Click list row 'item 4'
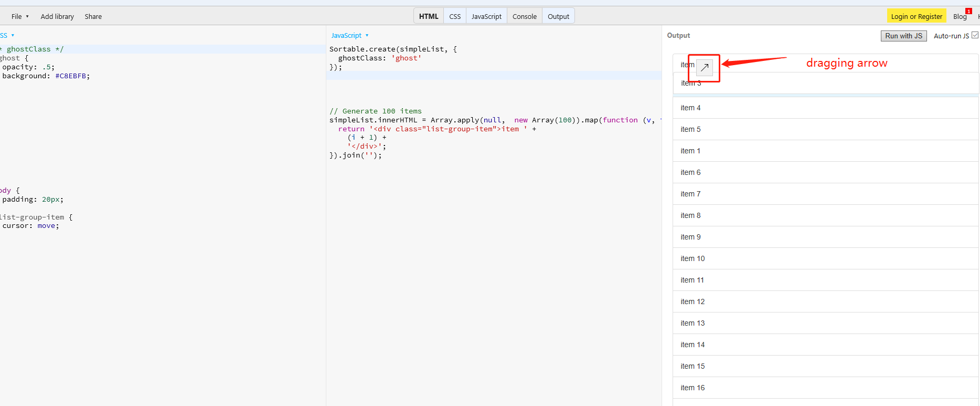 (x=826, y=108)
